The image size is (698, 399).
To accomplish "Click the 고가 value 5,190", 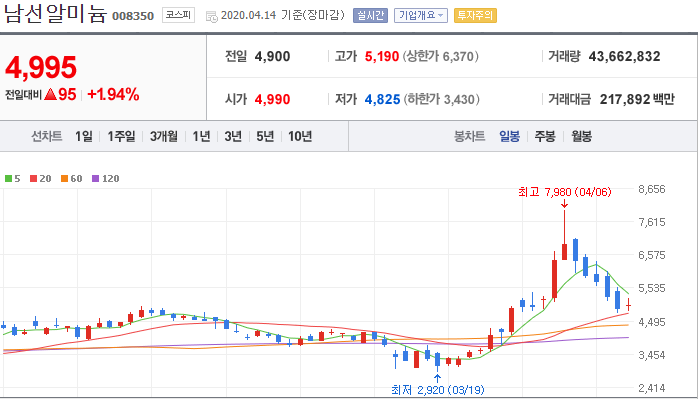I will [381, 57].
